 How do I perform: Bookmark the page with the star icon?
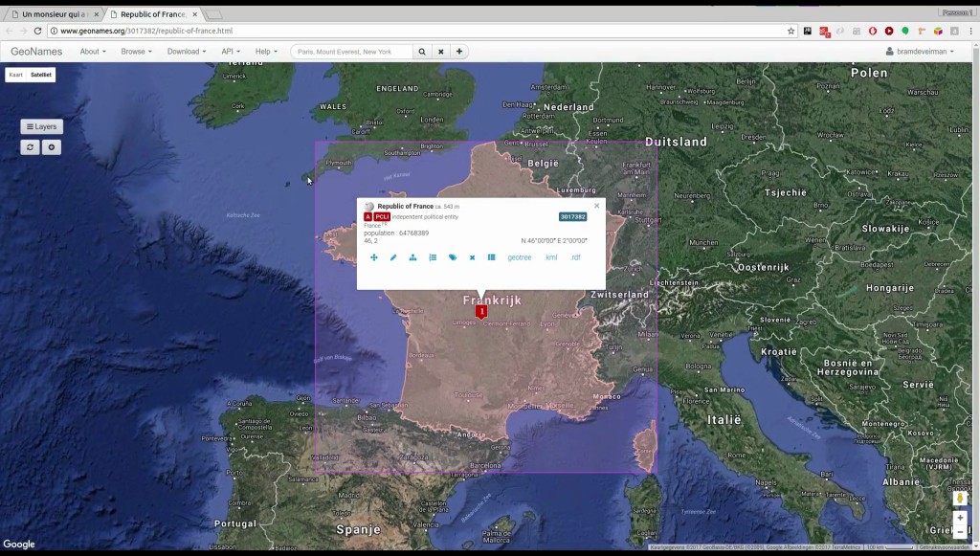click(x=791, y=31)
